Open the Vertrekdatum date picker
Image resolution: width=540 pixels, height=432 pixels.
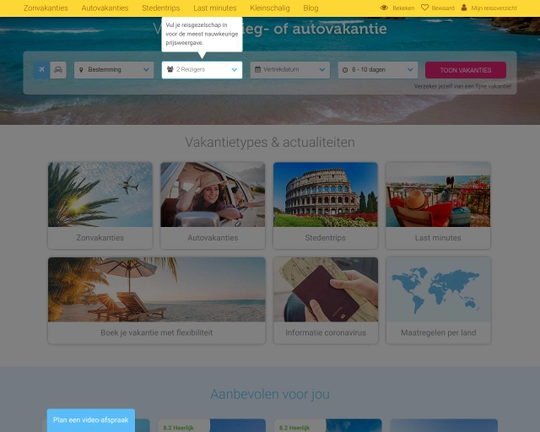click(x=290, y=70)
